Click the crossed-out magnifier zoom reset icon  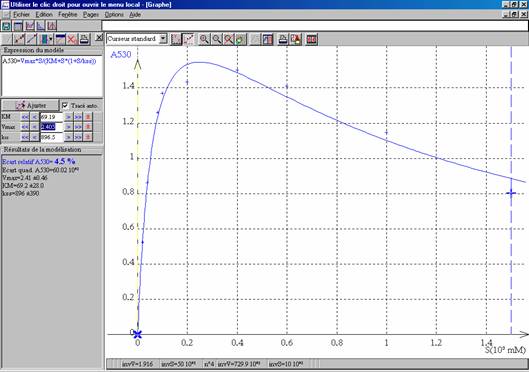click(x=228, y=39)
